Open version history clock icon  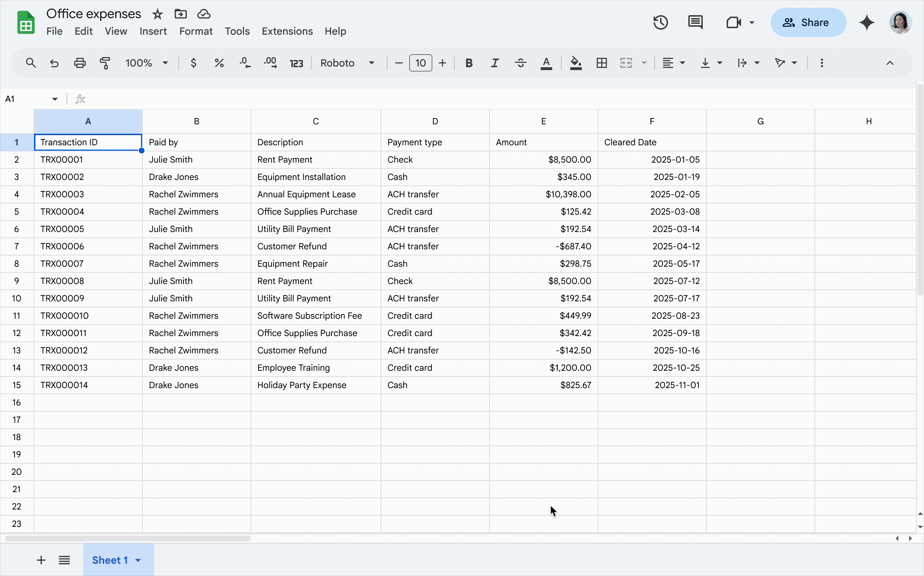[x=660, y=22]
